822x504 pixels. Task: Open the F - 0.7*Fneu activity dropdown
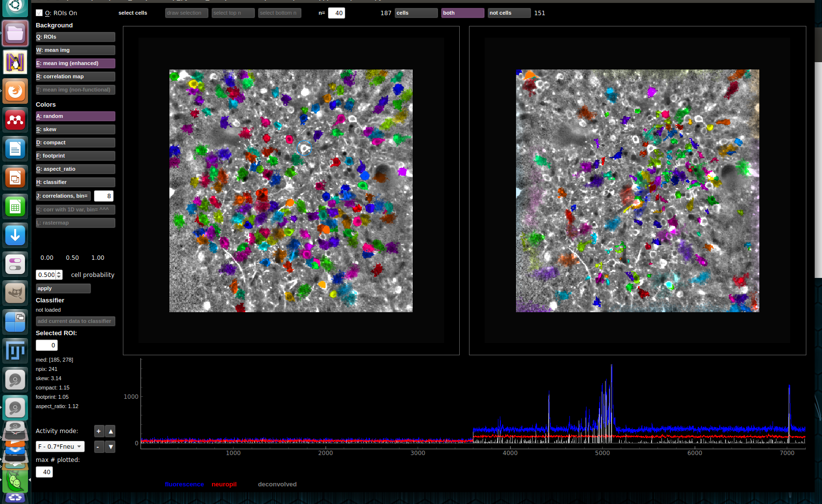click(60, 446)
